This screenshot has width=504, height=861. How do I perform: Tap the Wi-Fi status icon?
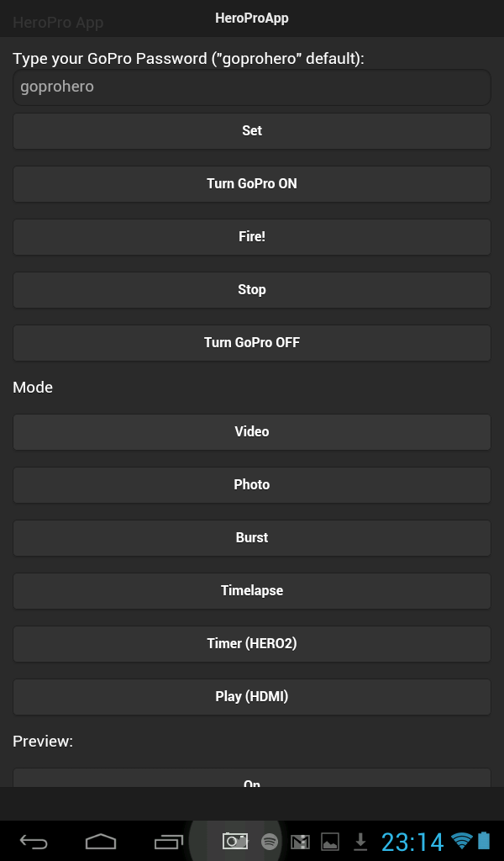coord(461,841)
